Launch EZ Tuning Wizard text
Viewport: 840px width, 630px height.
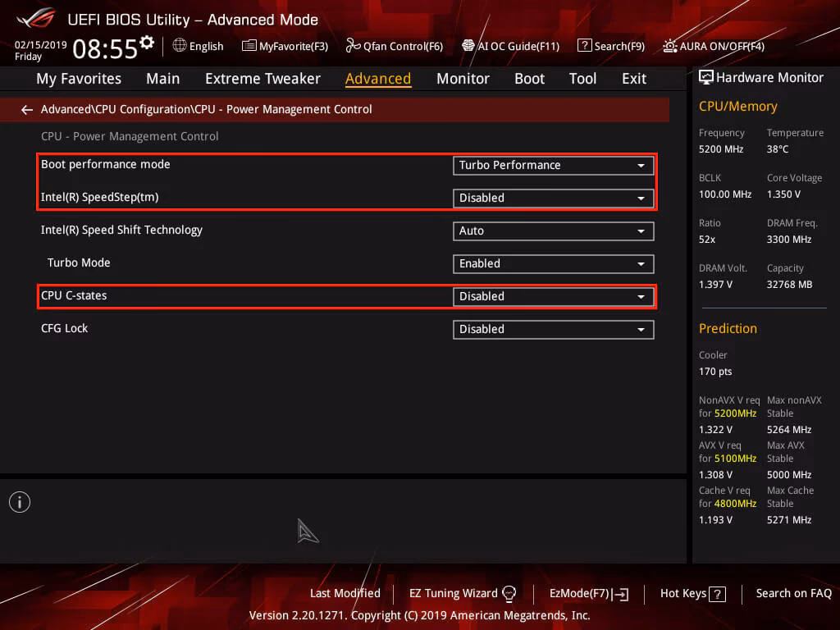point(453,594)
